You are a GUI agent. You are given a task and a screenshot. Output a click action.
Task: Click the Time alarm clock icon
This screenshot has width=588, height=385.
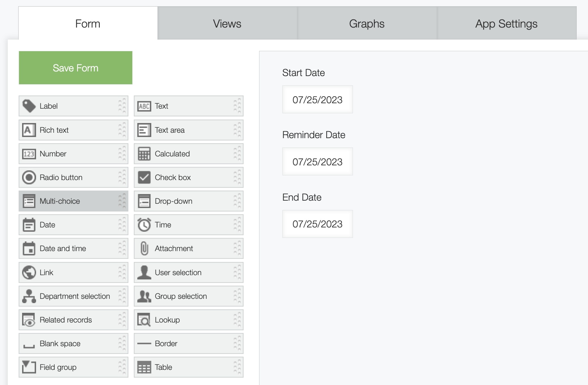click(x=144, y=225)
